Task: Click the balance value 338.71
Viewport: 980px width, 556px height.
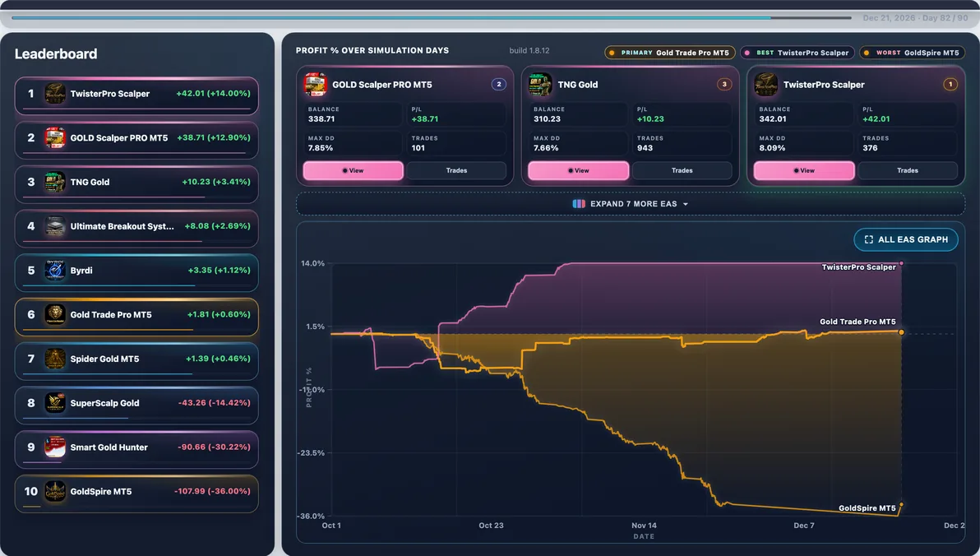Action: (321, 118)
